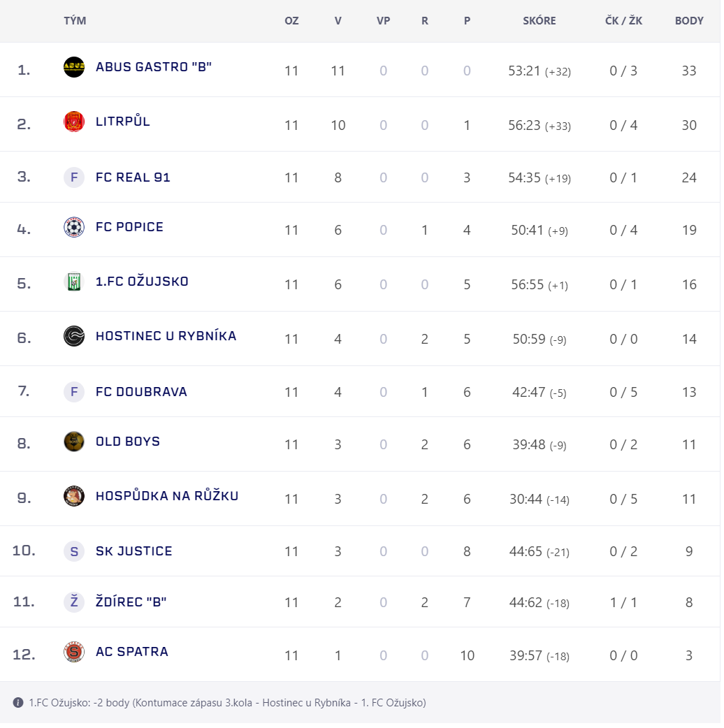Click the red Litrpůl team crest
Image resolution: width=724 pixels, height=728 pixels.
click(x=74, y=122)
